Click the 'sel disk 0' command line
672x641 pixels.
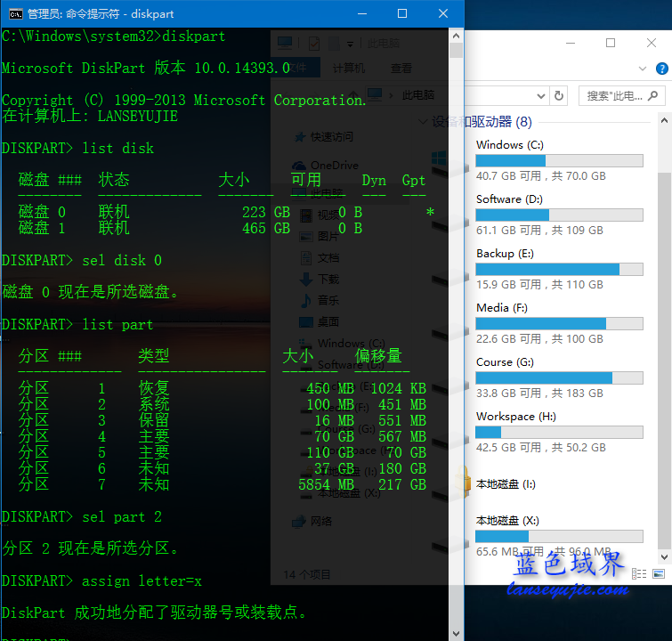[x=81, y=261]
